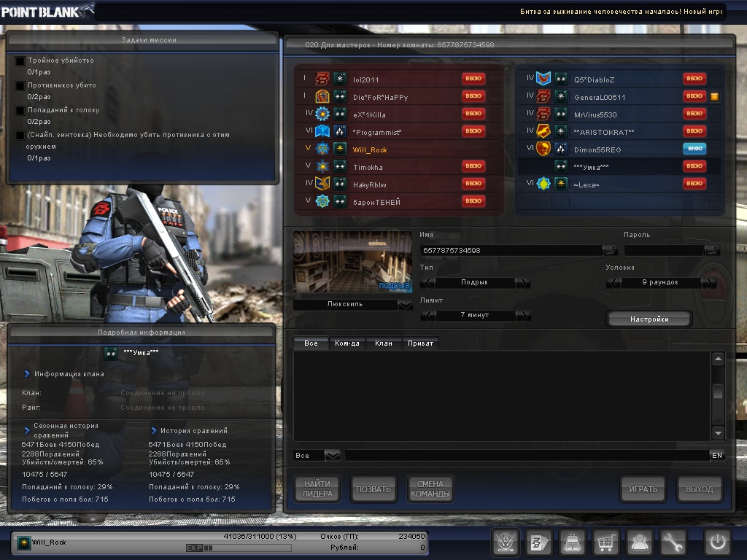Select next mode type after Подрыв
The height and width of the screenshot is (560, 747).
pos(523,283)
